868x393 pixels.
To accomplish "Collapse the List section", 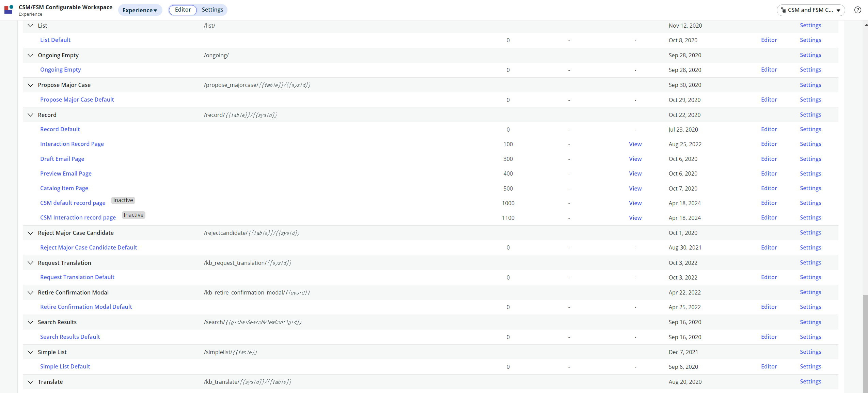I will pyautogui.click(x=30, y=26).
